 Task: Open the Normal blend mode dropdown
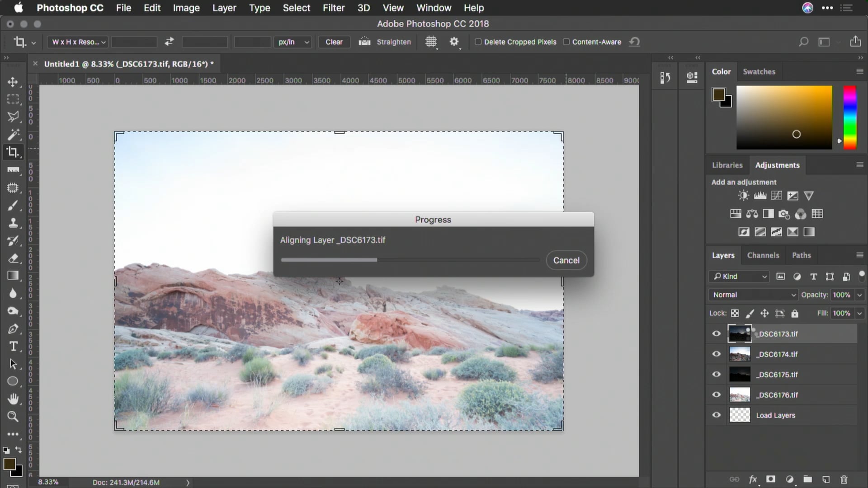click(753, 295)
